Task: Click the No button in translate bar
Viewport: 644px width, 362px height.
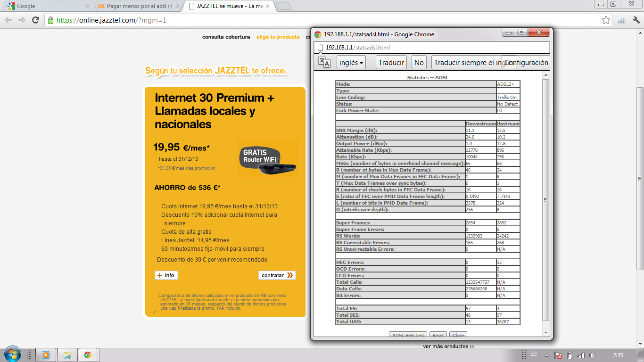Action: pos(419,62)
